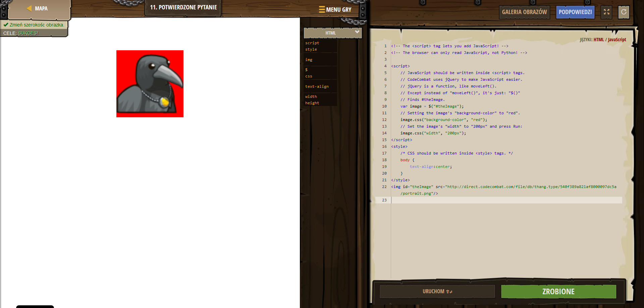644x308 pixels.
Task: Follow the HTML language link
Action: pos(598,40)
